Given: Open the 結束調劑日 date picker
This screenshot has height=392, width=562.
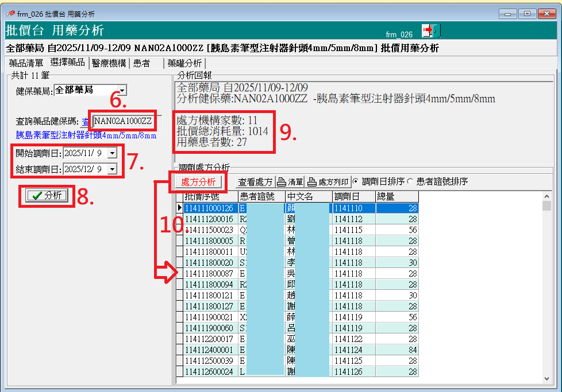Looking at the screenshot, I should (111, 169).
